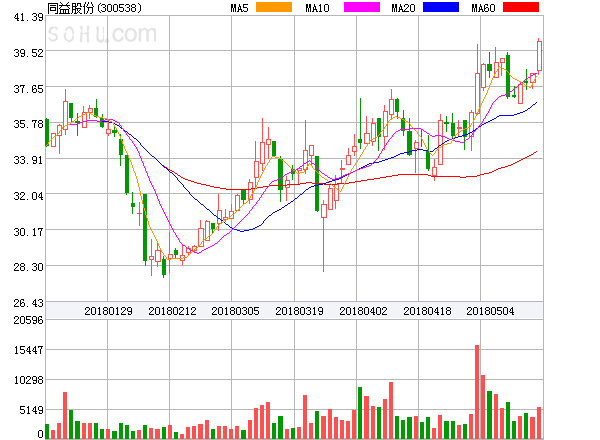This screenshot has height=440, width=600.
Task: Click the 33.91 price axis label
Action: (28, 160)
